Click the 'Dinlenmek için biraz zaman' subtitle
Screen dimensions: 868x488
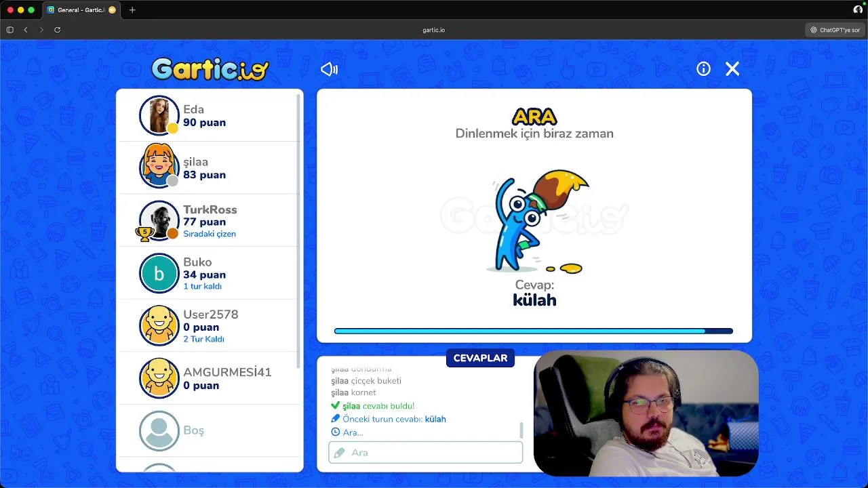(x=534, y=134)
